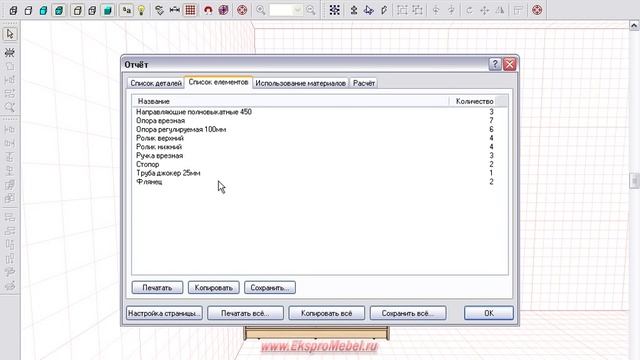Select the teal solid cube view mode

pyautogui.click(x=108, y=10)
